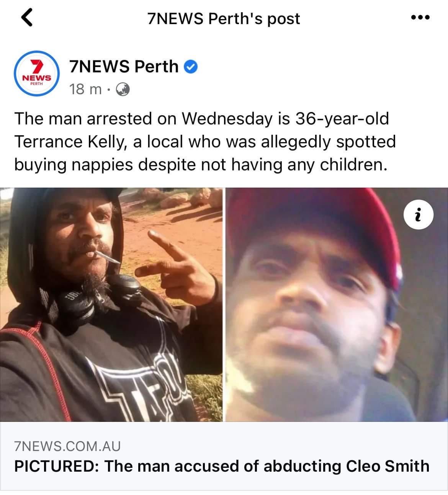Screen dimensions: 448x495
Task: Click the 7NEWS.COM.AU source domain
Action: pyautogui.click(x=67, y=446)
